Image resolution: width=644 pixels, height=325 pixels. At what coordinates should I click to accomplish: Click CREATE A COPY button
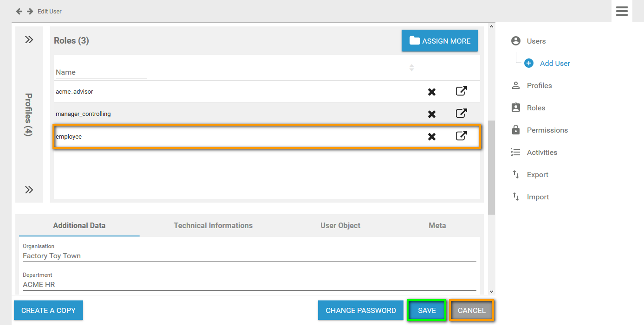click(48, 310)
